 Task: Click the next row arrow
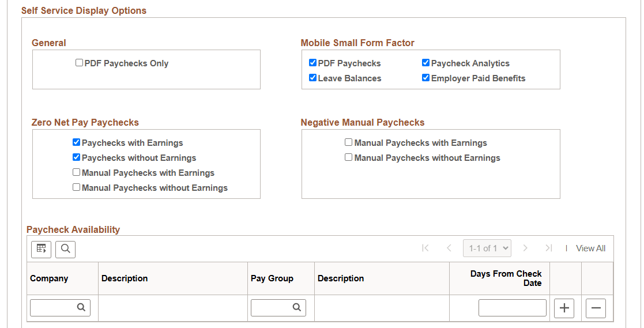click(x=525, y=248)
